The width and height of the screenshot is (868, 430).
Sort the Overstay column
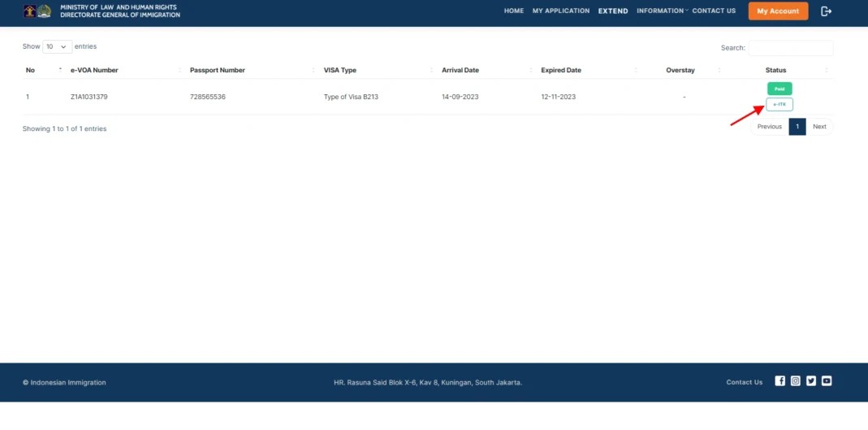click(719, 70)
